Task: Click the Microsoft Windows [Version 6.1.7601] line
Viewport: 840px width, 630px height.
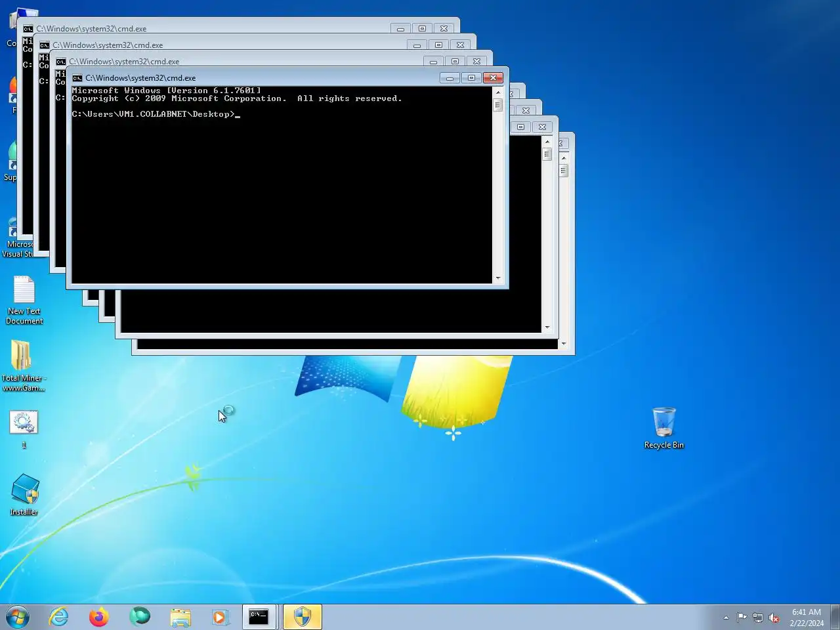Action: tap(167, 91)
